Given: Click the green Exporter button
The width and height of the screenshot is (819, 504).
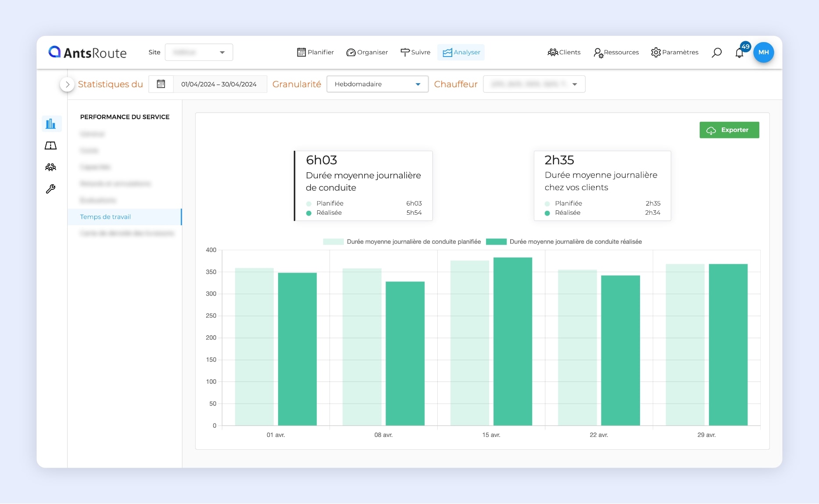Looking at the screenshot, I should point(729,130).
